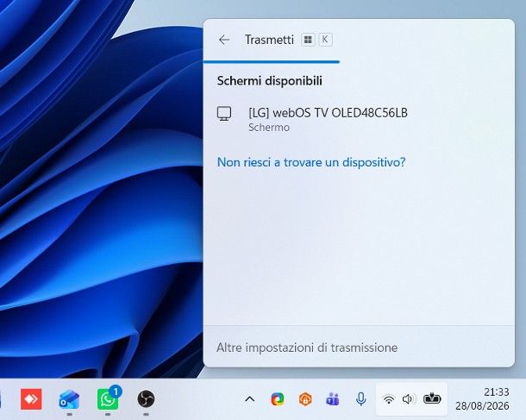The width and height of the screenshot is (526, 420).
Task: Open Outlook from the taskbar
Action: tap(69, 399)
